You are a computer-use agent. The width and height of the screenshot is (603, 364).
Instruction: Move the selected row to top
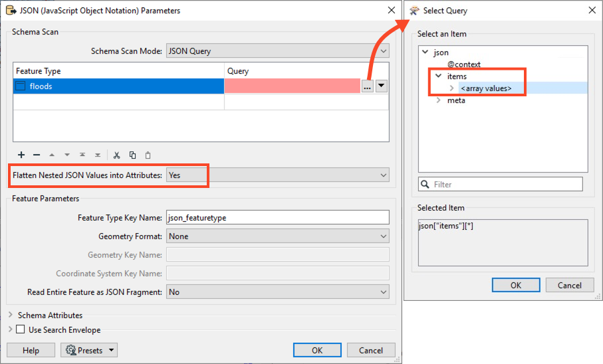(x=82, y=155)
